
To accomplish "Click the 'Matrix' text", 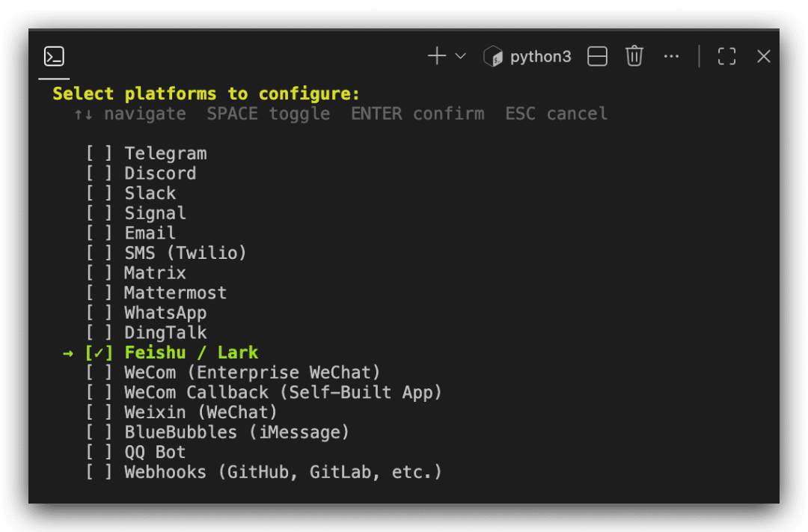I will 155,272.
